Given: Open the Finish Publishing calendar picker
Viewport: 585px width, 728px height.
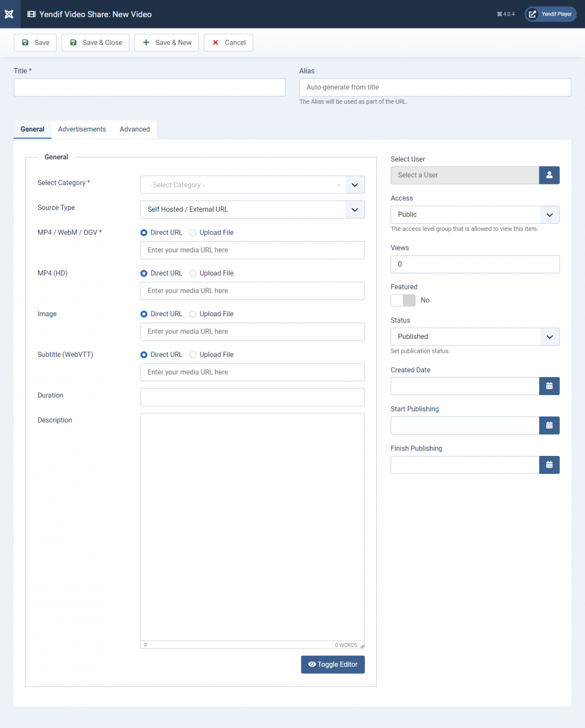Looking at the screenshot, I should tap(549, 465).
